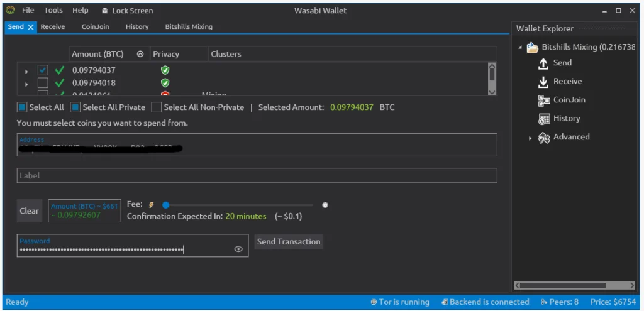Screen dimensions: 644x311
Task: Click green checkmark of the 0.09794037 coin
Action: pos(60,70)
